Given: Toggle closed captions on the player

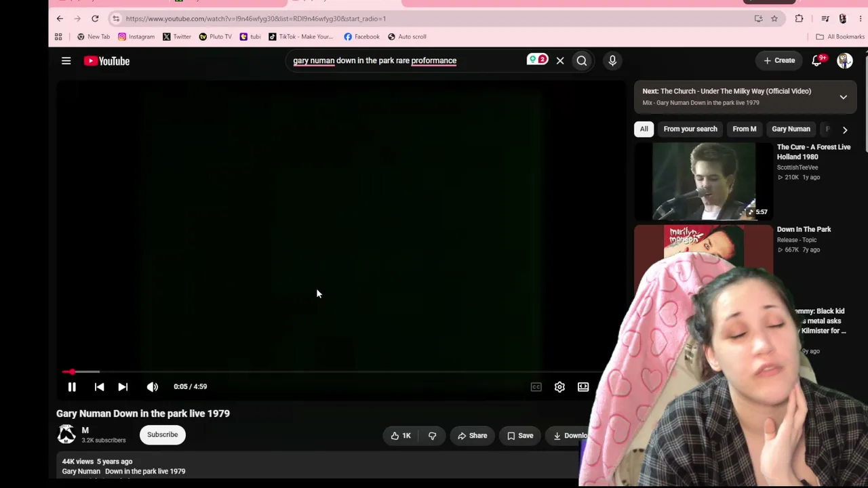Looking at the screenshot, I should 536,387.
